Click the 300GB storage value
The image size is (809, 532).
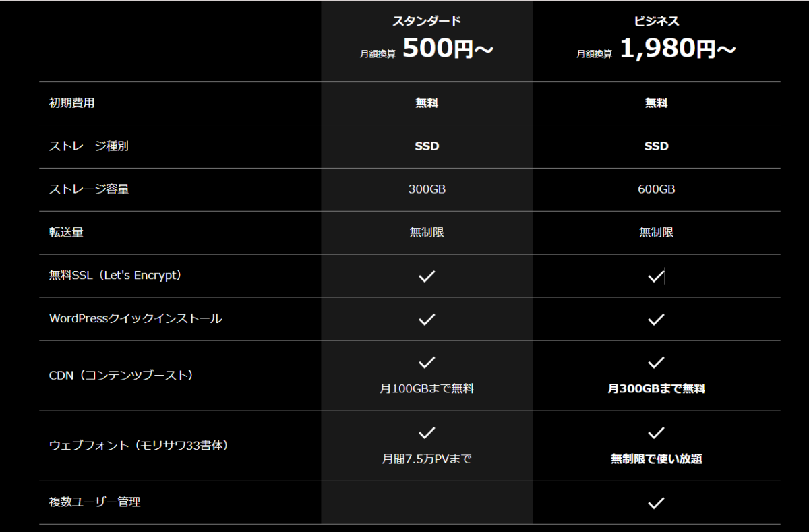click(427, 189)
